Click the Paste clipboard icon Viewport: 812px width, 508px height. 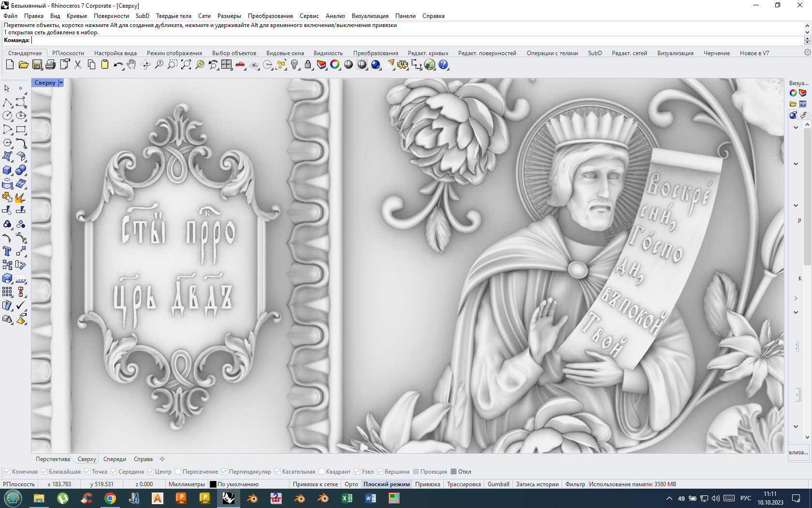tap(104, 64)
